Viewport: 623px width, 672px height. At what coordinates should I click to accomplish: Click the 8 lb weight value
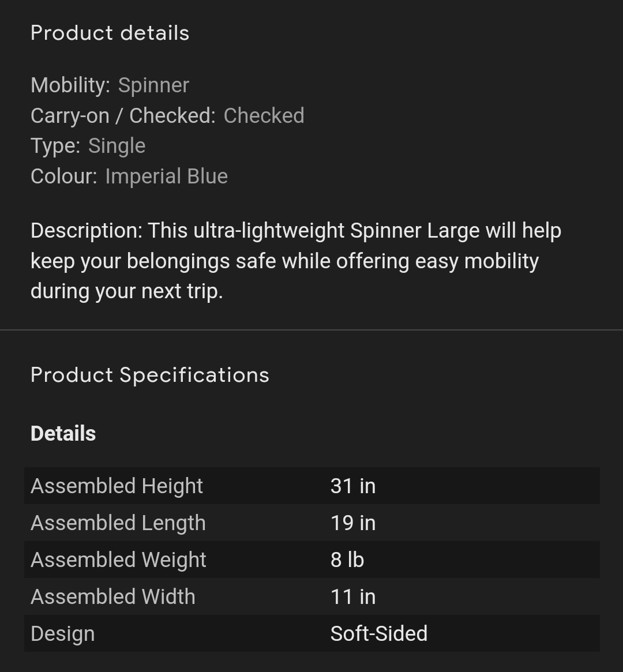coord(347,560)
